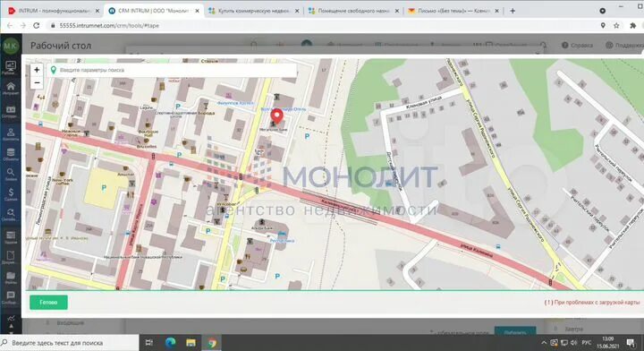Show hidden system tray icons
Viewport: 644px width, 351px height.
tap(544, 343)
